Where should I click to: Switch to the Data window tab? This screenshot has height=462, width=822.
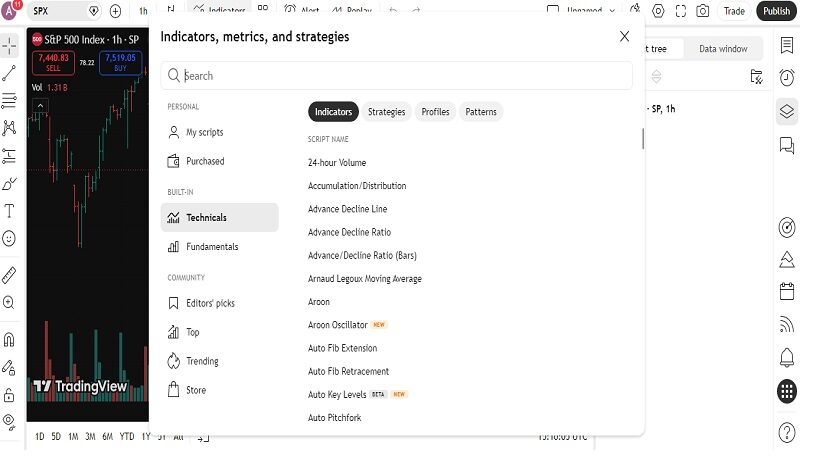[x=723, y=49]
